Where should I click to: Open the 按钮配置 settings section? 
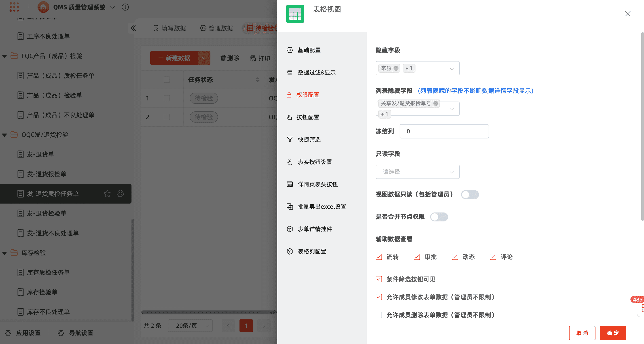(x=307, y=117)
